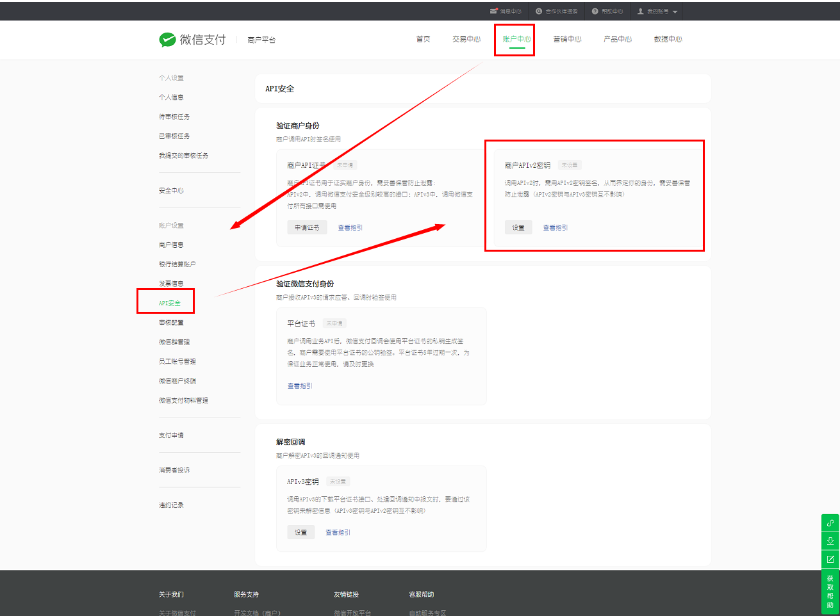
Task: Open 消息中心 in the top bar
Action: [x=511, y=11]
